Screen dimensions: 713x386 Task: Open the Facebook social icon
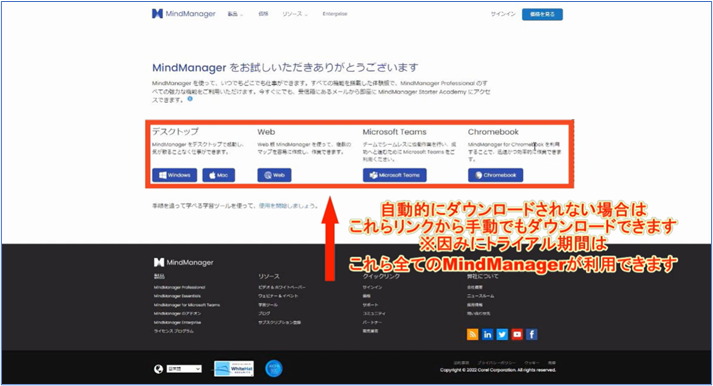(x=532, y=335)
